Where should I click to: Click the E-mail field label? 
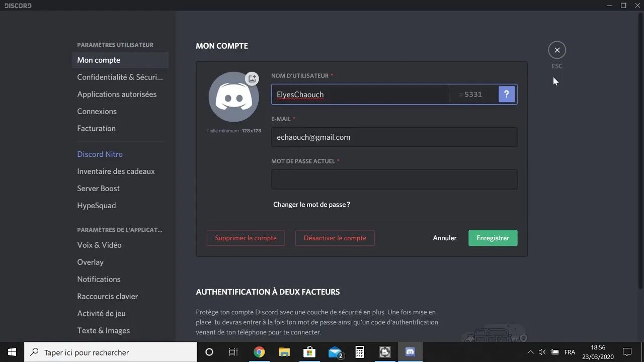click(x=281, y=119)
